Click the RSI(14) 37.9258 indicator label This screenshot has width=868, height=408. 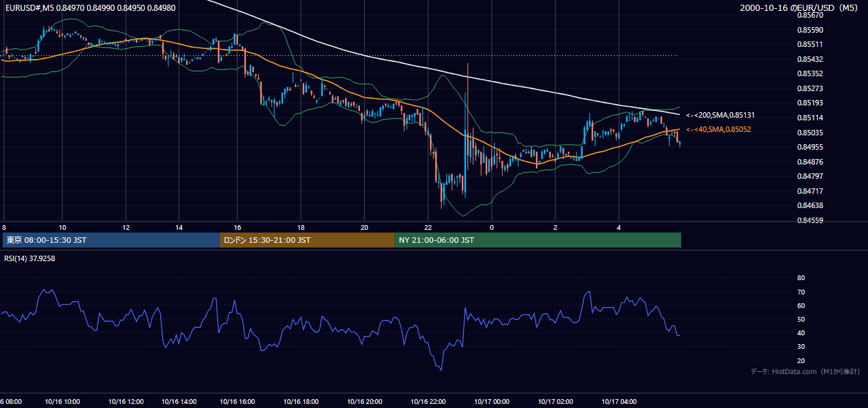tap(30, 258)
